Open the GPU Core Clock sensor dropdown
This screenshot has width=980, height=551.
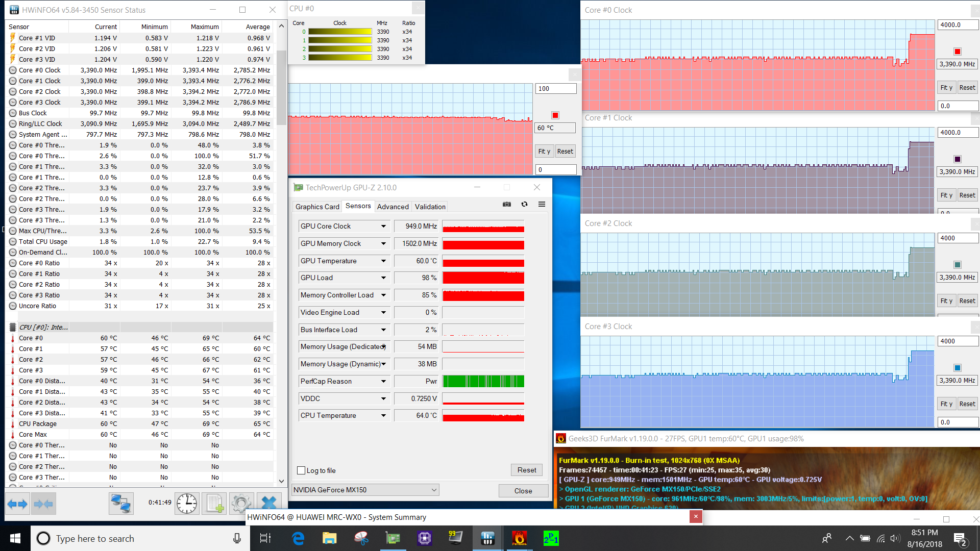coord(383,226)
